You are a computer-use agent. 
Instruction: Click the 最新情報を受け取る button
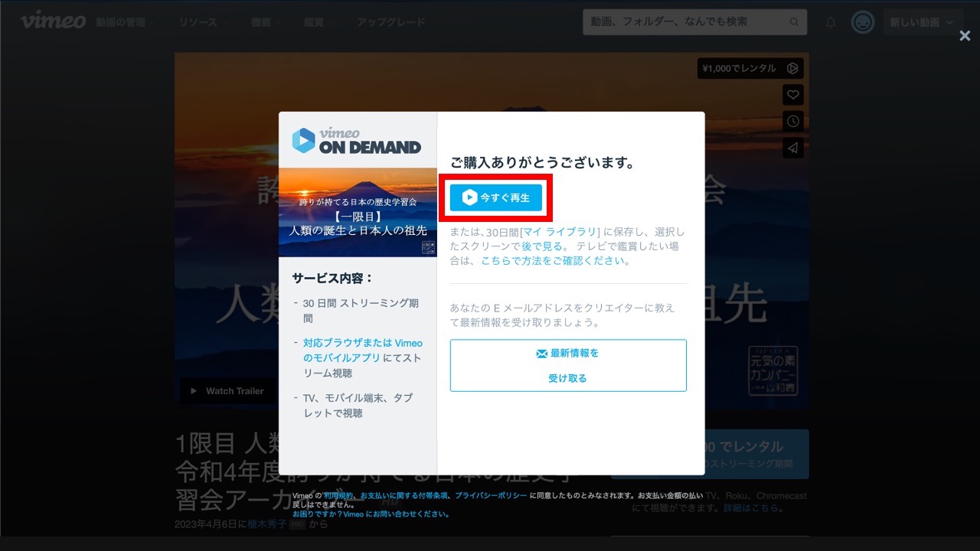tap(568, 366)
